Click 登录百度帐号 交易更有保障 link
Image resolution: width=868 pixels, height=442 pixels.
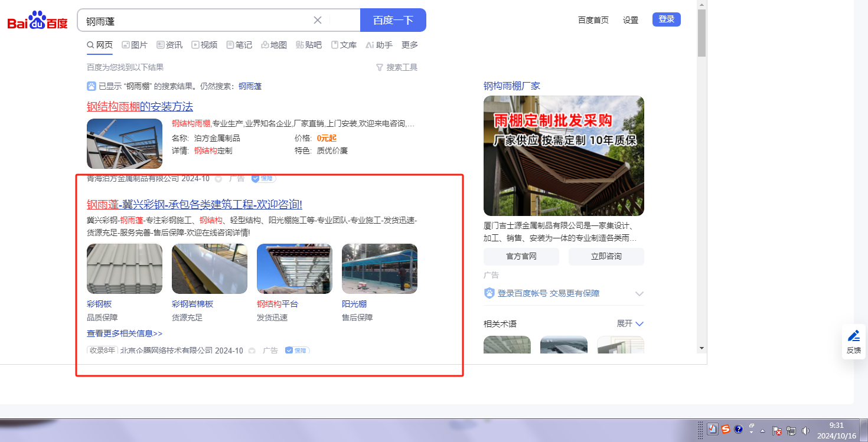(x=549, y=293)
